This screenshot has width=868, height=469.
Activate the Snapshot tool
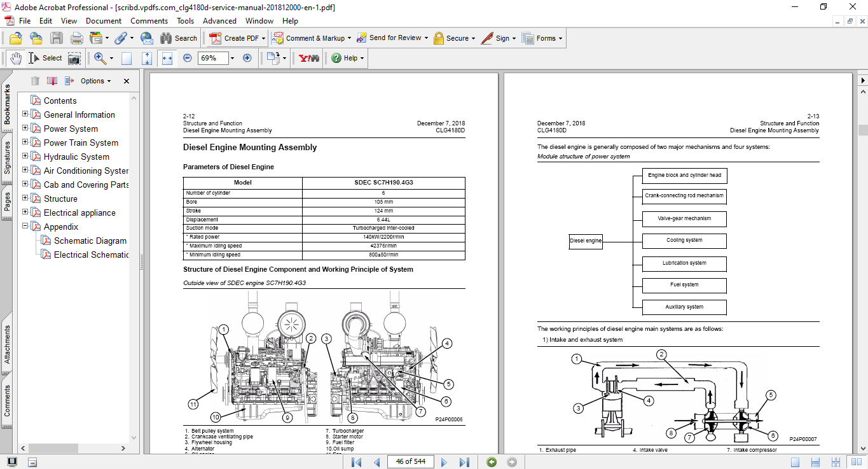pos(73,58)
